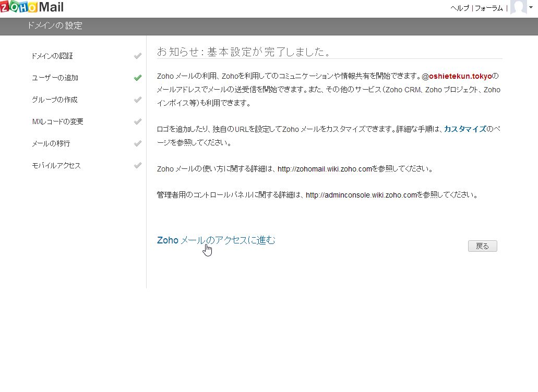Select モバイルアクセス step in sidebar
Image resolution: width=538 pixels, height=392 pixels.
(x=56, y=165)
